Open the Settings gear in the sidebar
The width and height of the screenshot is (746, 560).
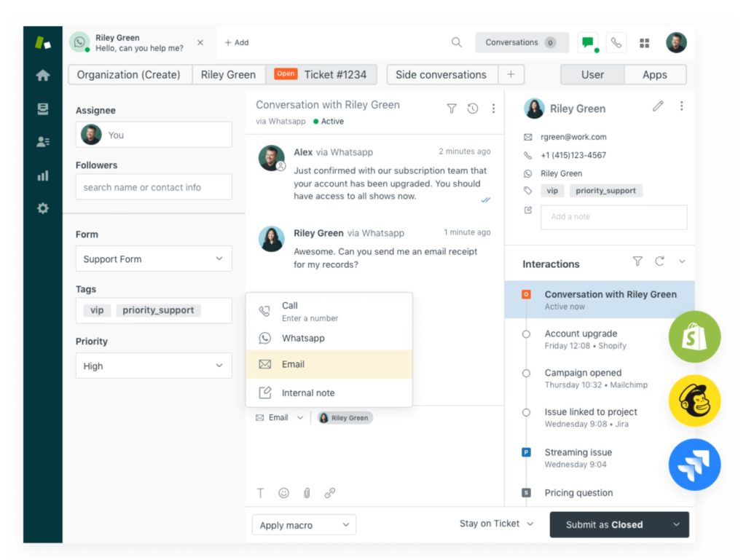tap(42, 208)
